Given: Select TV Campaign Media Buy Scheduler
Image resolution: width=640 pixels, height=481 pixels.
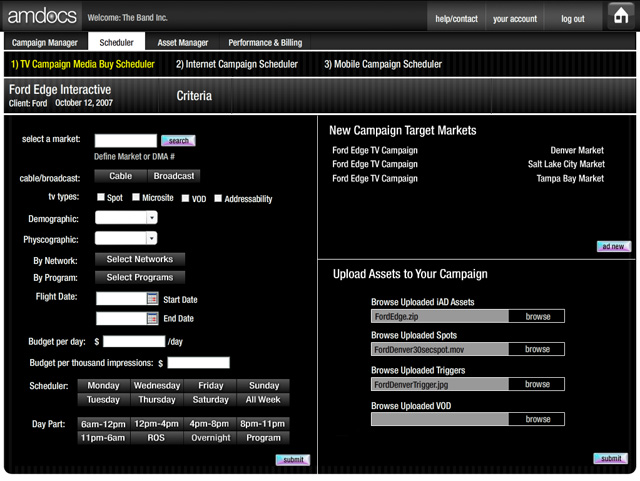Looking at the screenshot, I should pyautogui.click(x=83, y=64).
